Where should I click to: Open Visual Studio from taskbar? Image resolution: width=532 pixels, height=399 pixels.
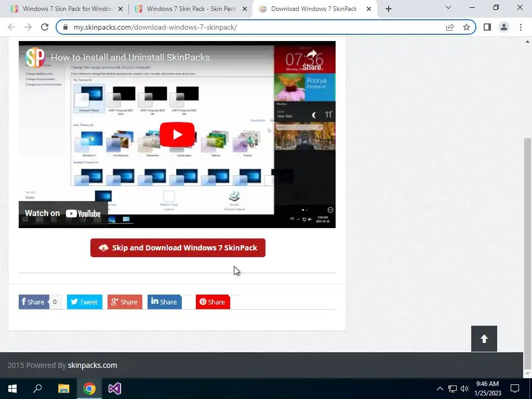pos(115,389)
